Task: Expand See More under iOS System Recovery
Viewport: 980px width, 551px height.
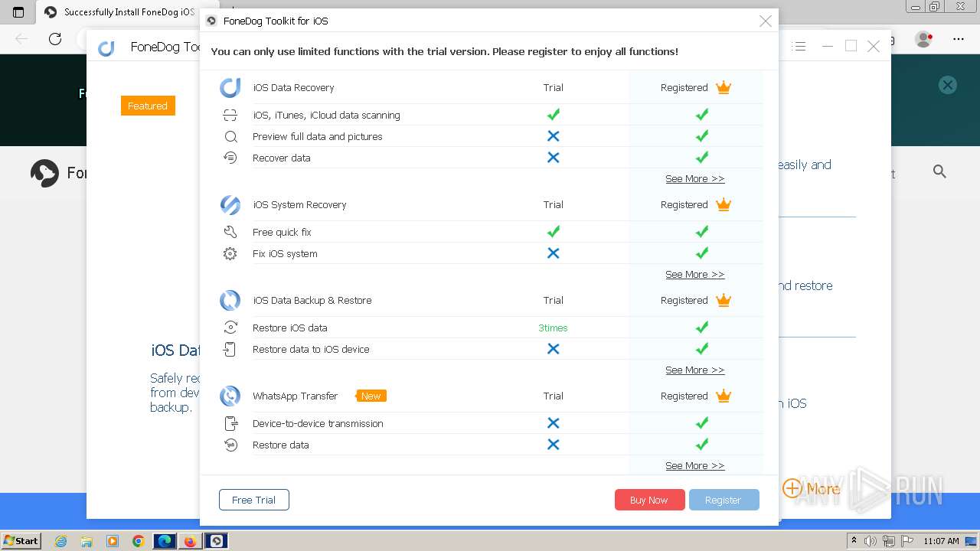Action: pyautogui.click(x=694, y=275)
